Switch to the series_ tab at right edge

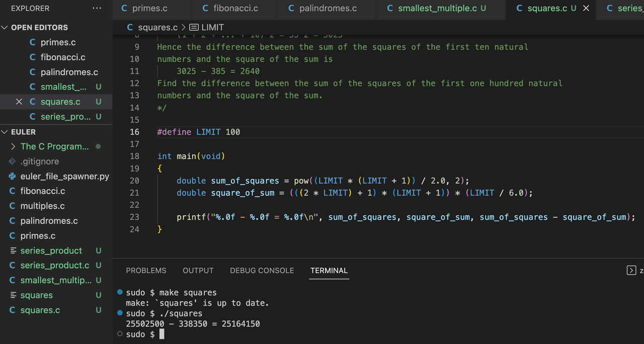624,9
